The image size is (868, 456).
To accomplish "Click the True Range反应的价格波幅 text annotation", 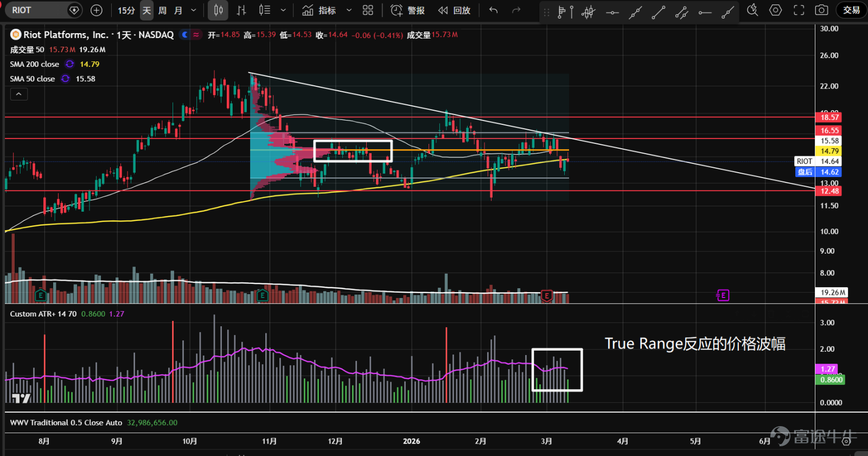I will coord(695,344).
